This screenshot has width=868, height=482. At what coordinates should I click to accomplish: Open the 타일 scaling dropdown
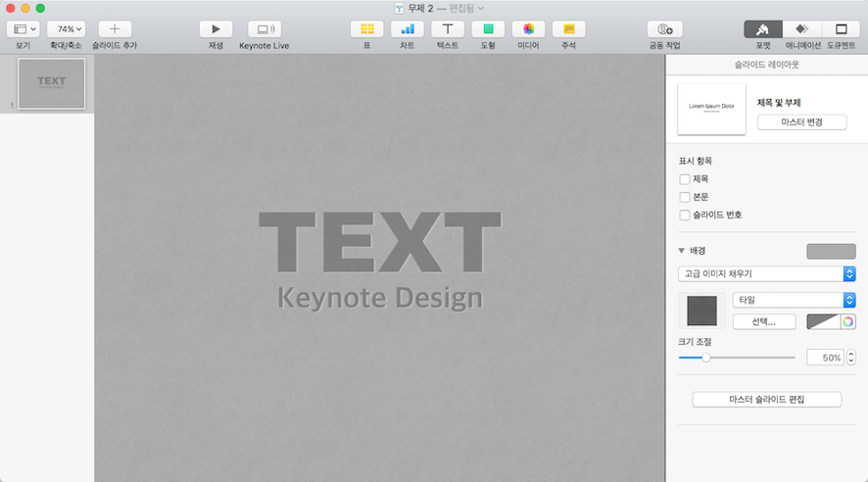pyautogui.click(x=794, y=300)
